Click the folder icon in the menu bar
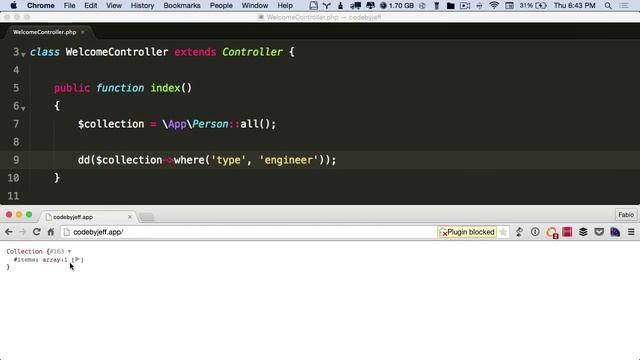The width and height of the screenshot is (640, 360). [451, 6]
